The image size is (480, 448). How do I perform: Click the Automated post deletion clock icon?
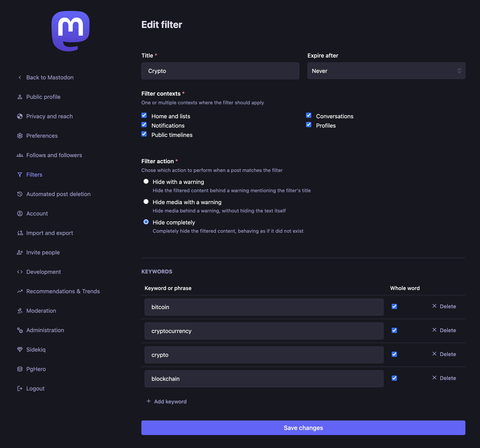20,194
